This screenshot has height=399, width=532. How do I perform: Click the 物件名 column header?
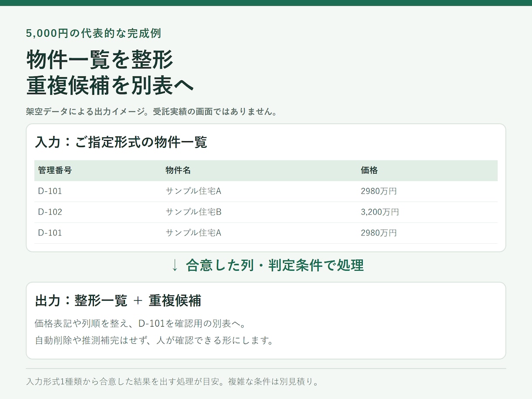[178, 171]
